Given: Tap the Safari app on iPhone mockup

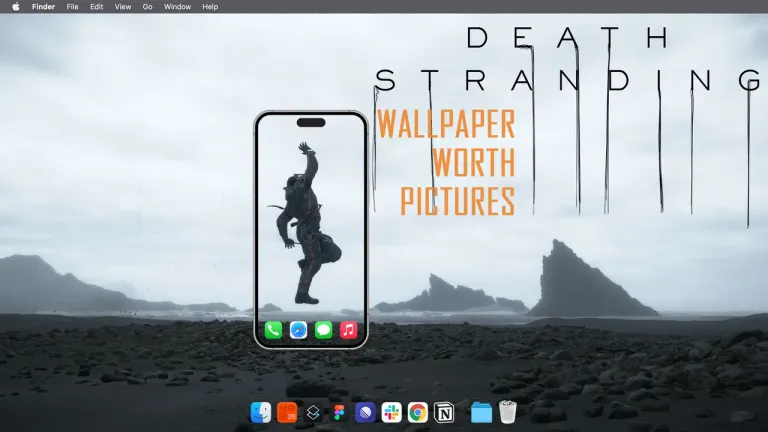Looking at the screenshot, I should pyautogui.click(x=298, y=330).
